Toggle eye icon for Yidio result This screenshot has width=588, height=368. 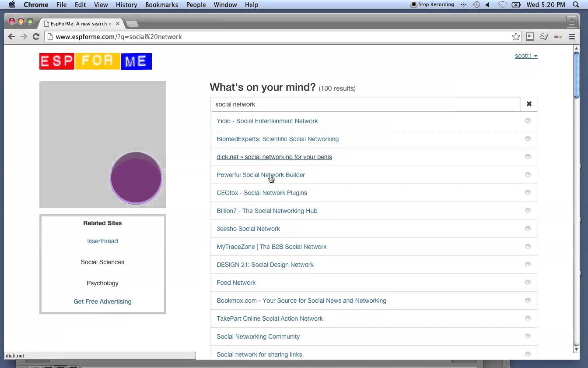coord(528,120)
